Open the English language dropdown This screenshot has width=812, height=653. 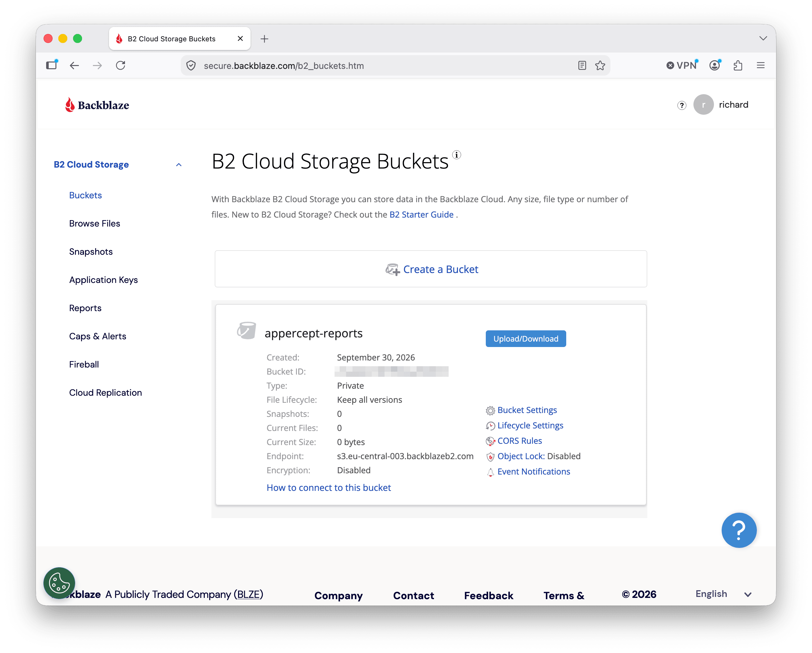[723, 594]
